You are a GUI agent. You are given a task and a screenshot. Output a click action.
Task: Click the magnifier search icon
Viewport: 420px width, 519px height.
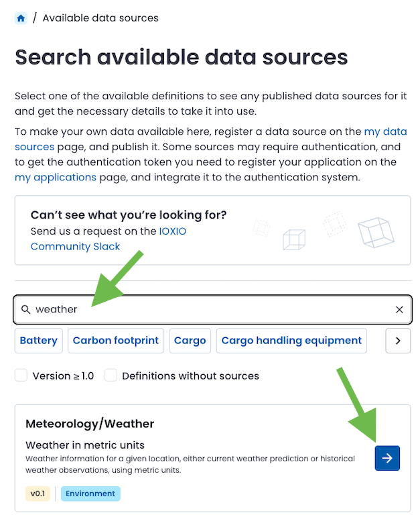(x=25, y=310)
